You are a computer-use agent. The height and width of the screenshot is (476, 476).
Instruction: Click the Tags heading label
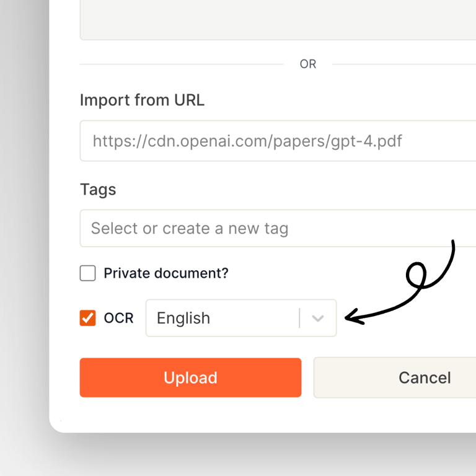[98, 190]
